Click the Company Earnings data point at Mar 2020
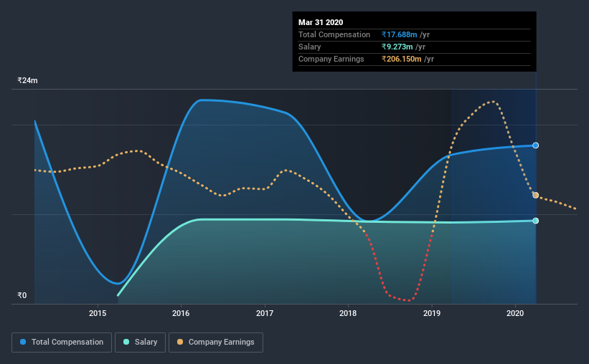The height and width of the screenshot is (364, 589). pyautogui.click(x=536, y=195)
